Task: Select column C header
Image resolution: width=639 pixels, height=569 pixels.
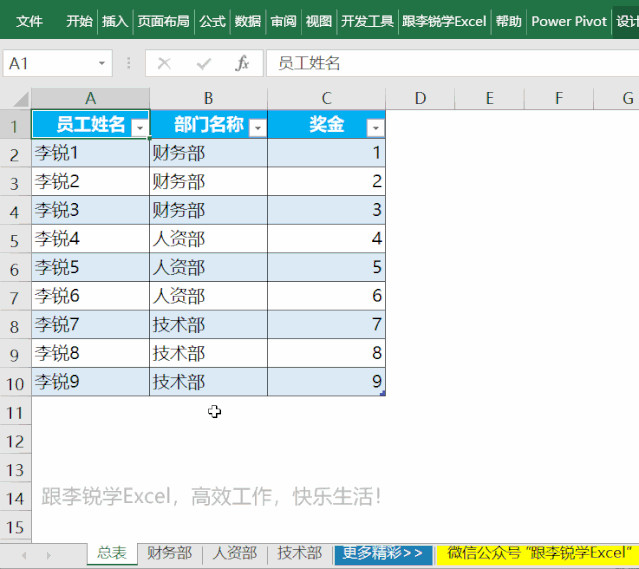Action: 326,98
